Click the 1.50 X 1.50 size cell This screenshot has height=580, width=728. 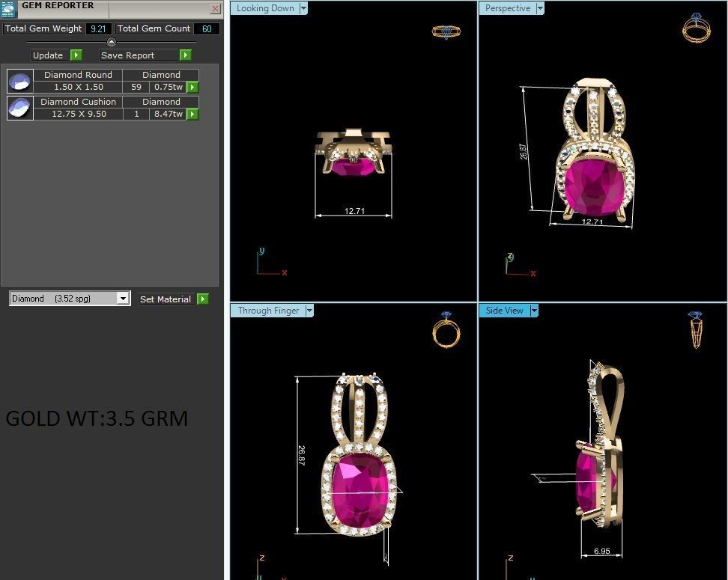click(79, 88)
